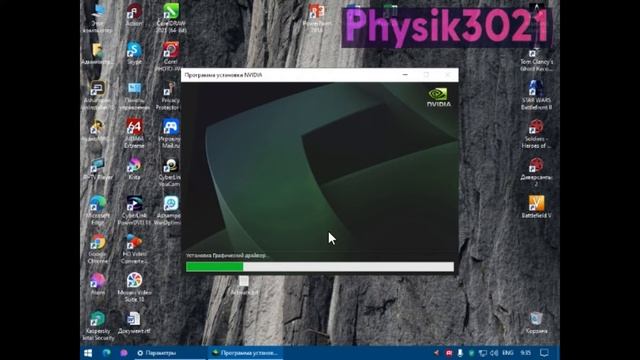Open the taskbar clock showing 9:15

pyautogui.click(x=526, y=353)
